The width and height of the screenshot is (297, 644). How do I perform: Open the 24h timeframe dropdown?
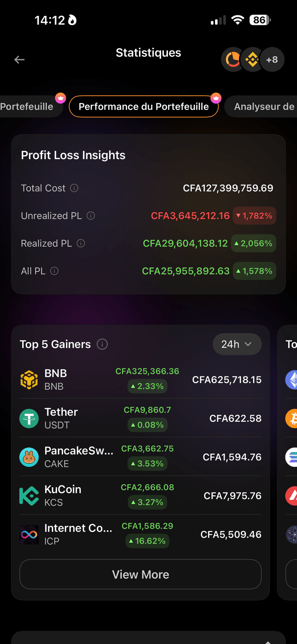(237, 344)
